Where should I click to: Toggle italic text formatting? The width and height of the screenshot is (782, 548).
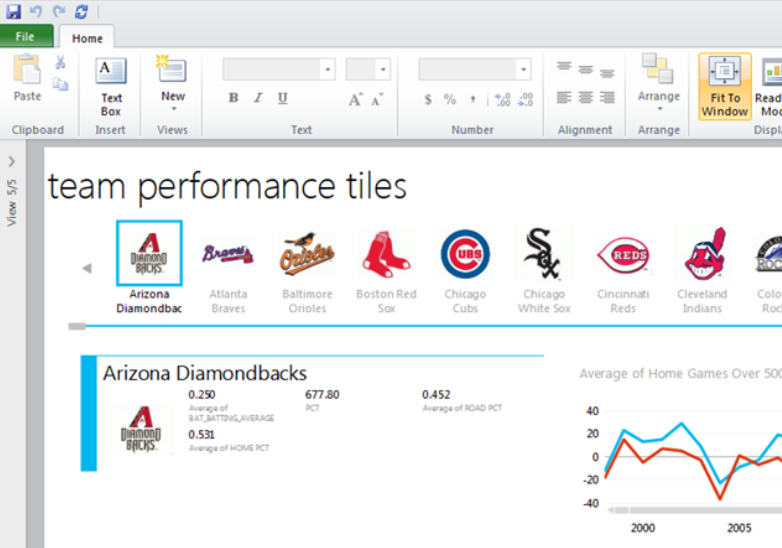tap(258, 98)
